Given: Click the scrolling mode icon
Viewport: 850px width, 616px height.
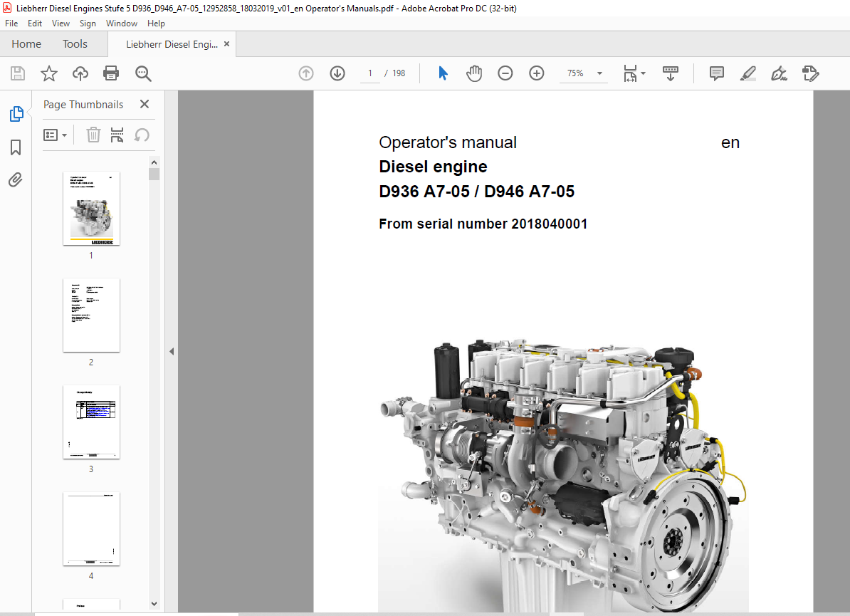Looking at the screenshot, I should (671, 73).
